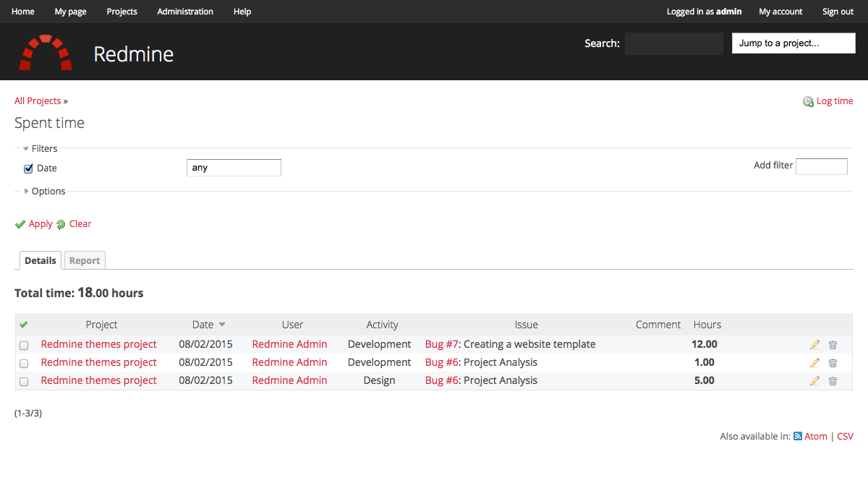This screenshot has height=496, width=868.
Task: Open Bug #6 link in the Design row
Action: pyautogui.click(x=442, y=380)
